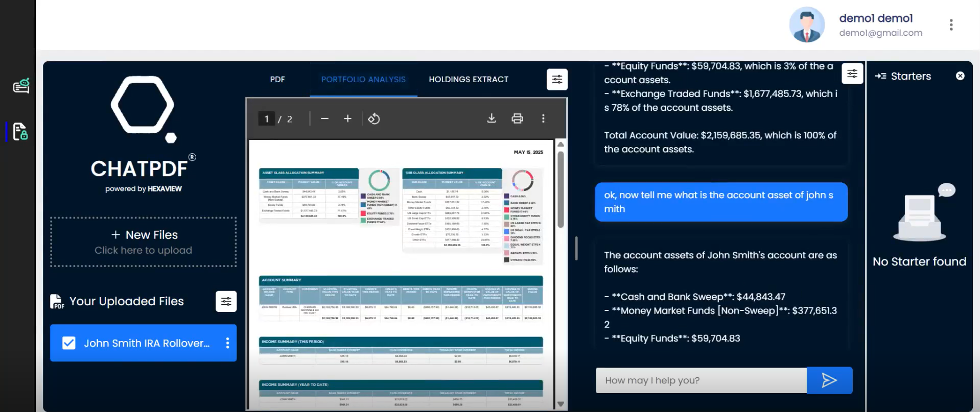
Task: Type in the How may I help you field
Action: pyautogui.click(x=701, y=380)
